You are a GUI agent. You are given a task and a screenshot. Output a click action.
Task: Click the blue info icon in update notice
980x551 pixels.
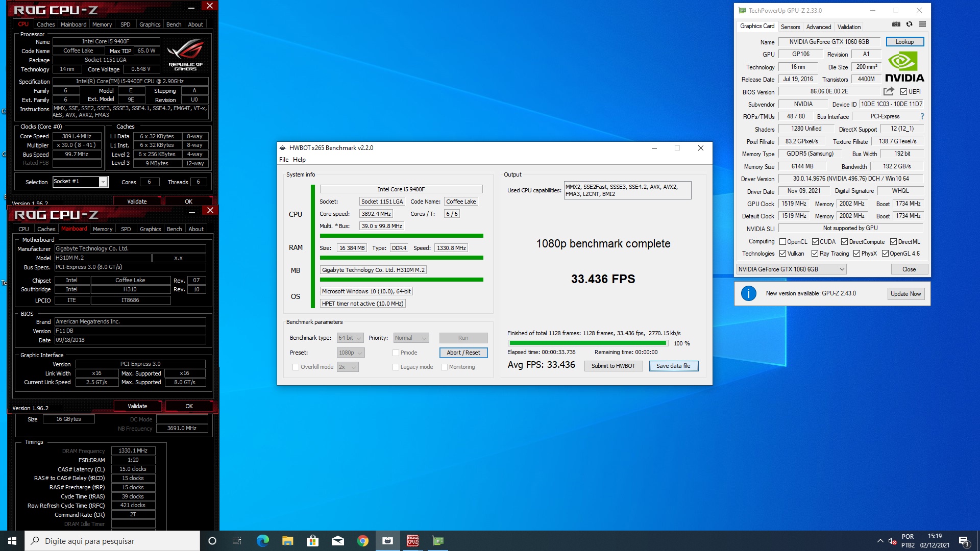(x=748, y=293)
